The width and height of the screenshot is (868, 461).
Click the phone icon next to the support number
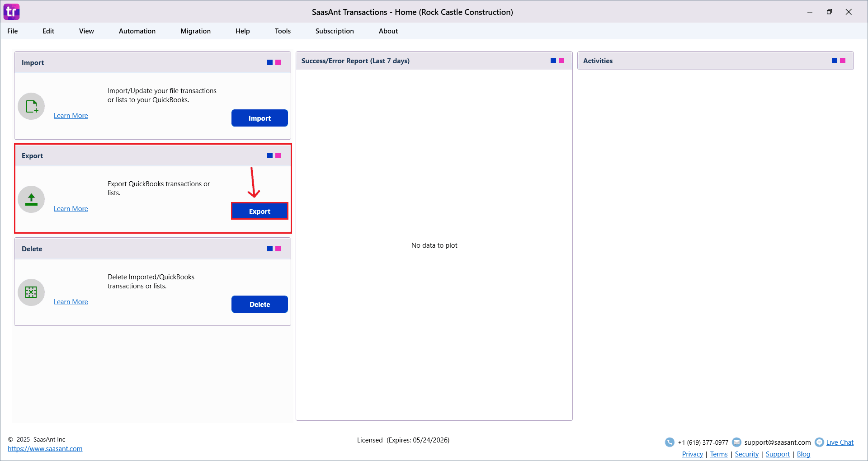point(670,442)
